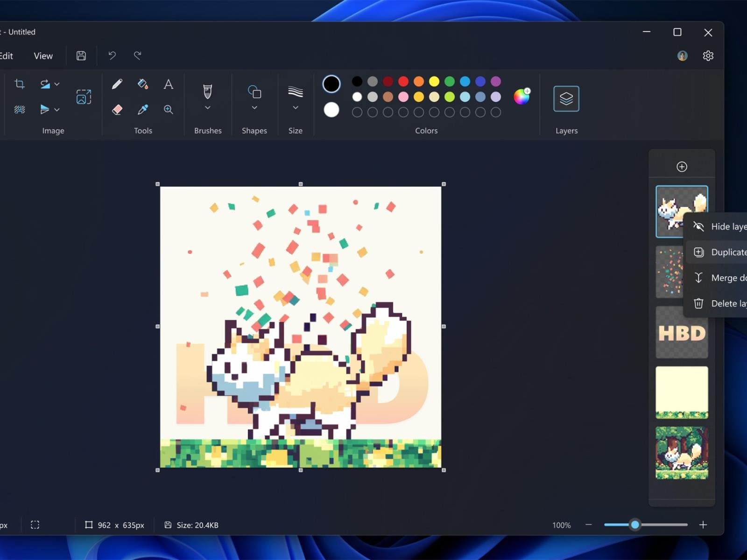Open the View menu
Image resolution: width=747 pixels, height=560 pixels.
[x=43, y=56]
